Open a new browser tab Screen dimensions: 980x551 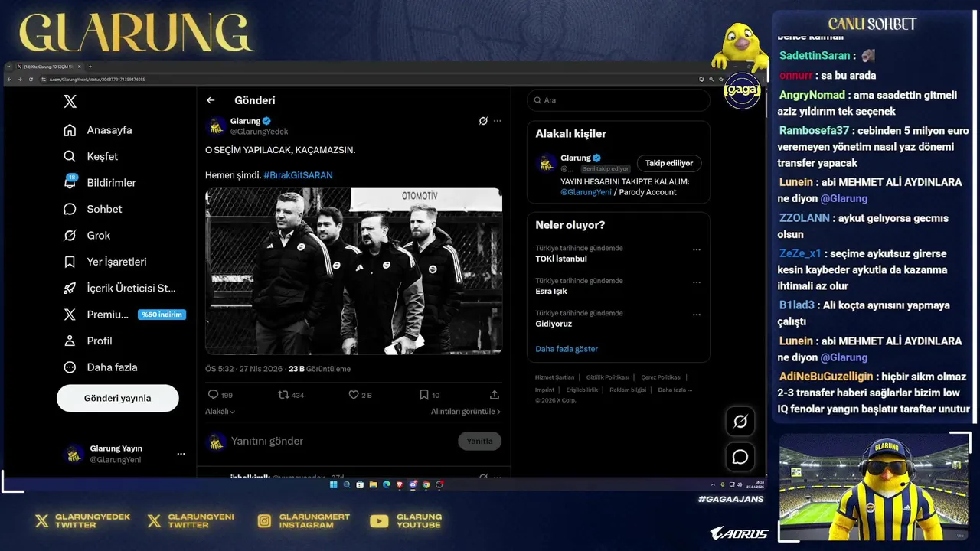pyautogui.click(x=90, y=67)
